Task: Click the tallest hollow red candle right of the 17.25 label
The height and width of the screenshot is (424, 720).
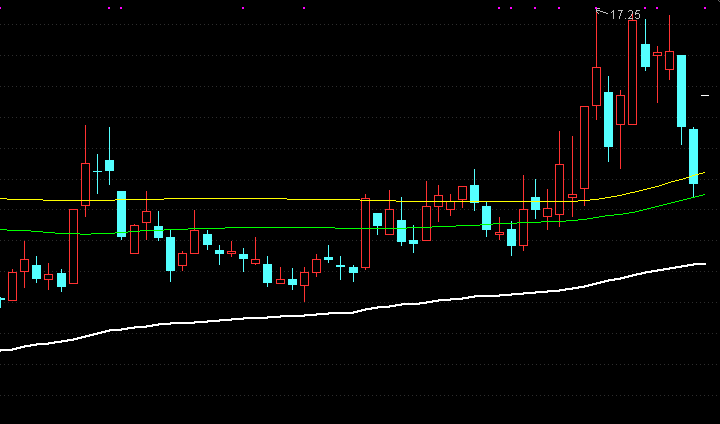Action: click(x=632, y=72)
